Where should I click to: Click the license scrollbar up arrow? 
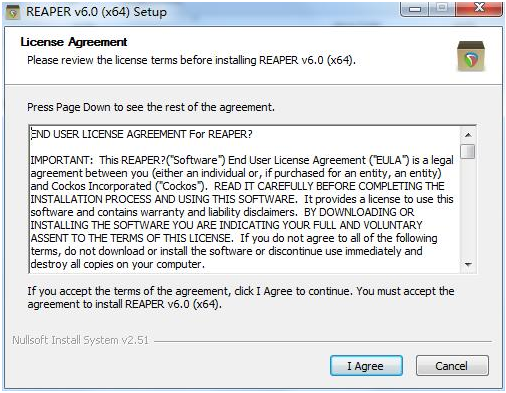pyautogui.click(x=468, y=135)
